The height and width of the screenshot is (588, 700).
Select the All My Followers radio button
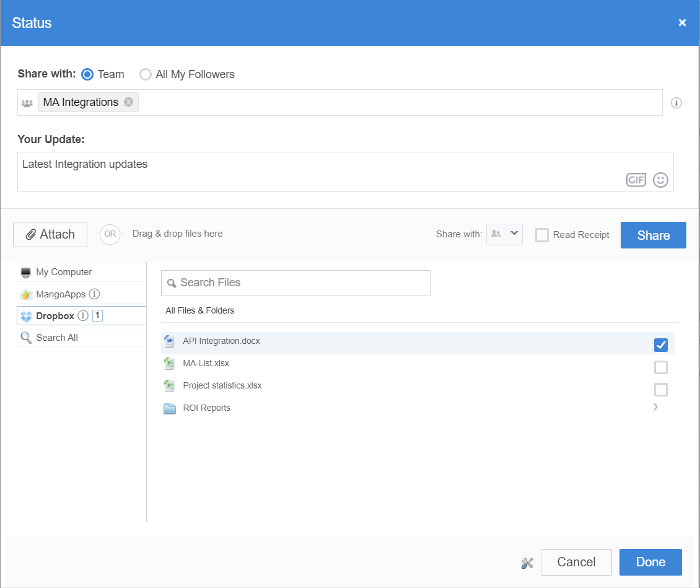[146, 74]
